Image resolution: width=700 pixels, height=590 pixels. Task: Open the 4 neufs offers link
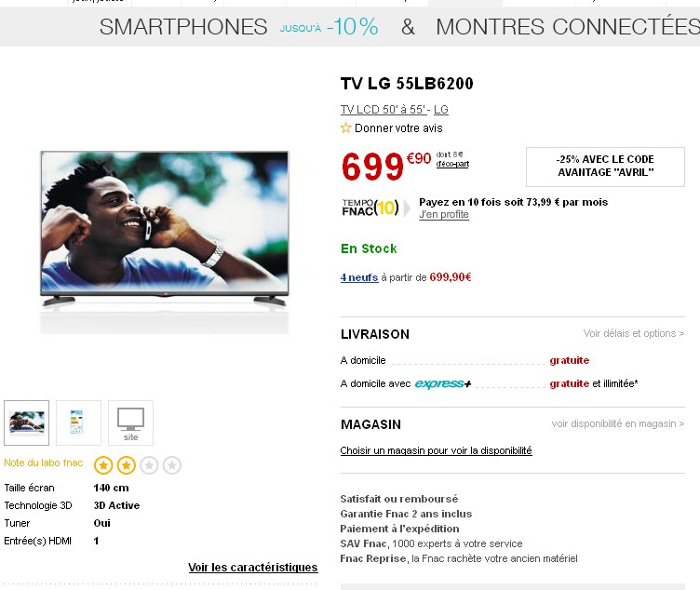pyautogui.click(x=359, y=276)
